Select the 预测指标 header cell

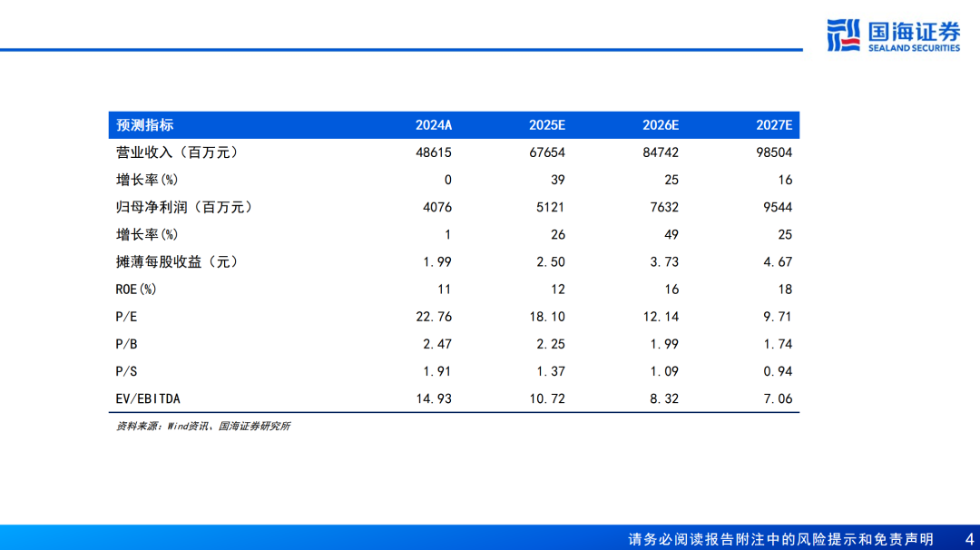144,125
